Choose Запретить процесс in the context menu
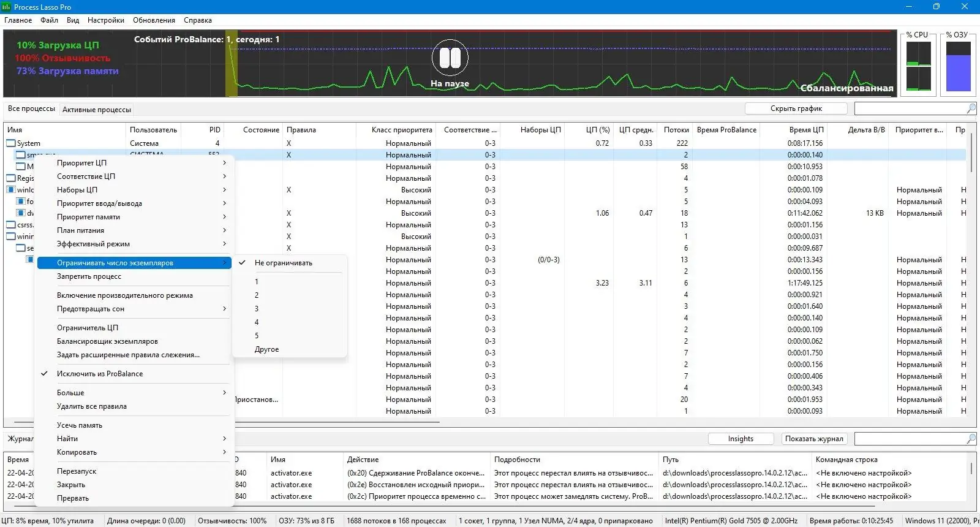Image resolution: width=980 pixels, height=527 pixels. pos(134,276)
